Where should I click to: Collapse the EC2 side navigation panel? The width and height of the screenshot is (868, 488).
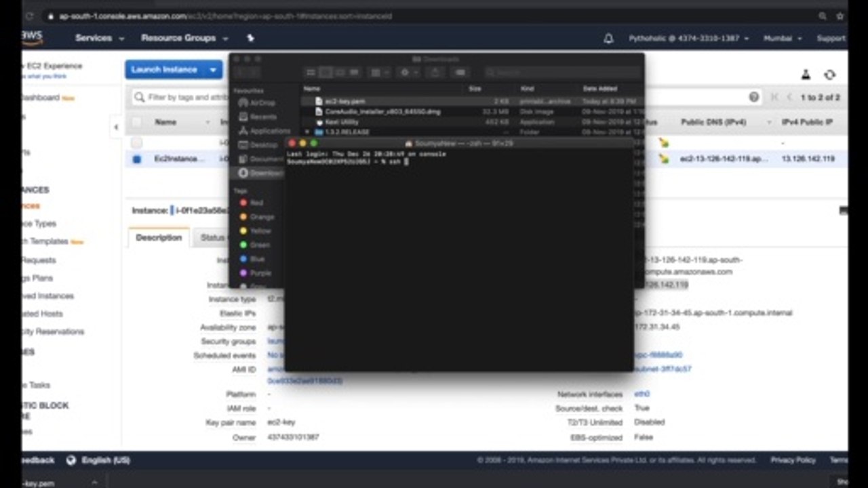(x=116, y=127)
